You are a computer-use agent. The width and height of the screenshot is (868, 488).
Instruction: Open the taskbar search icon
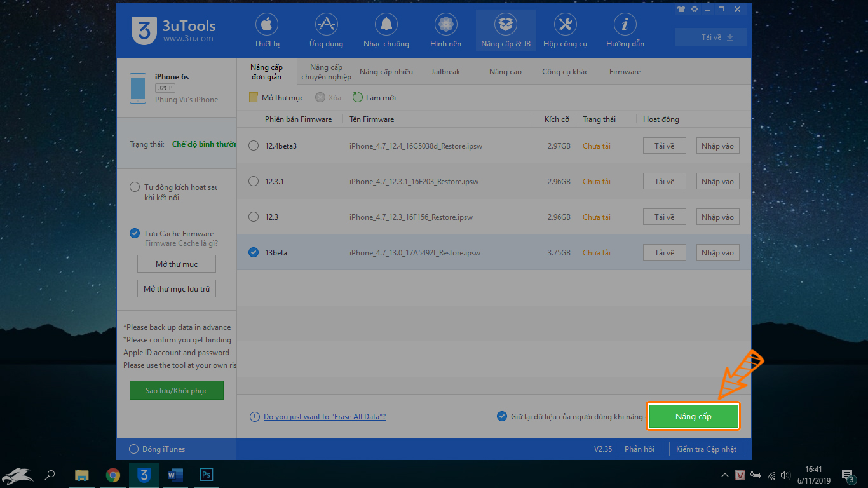click(50, 475)
